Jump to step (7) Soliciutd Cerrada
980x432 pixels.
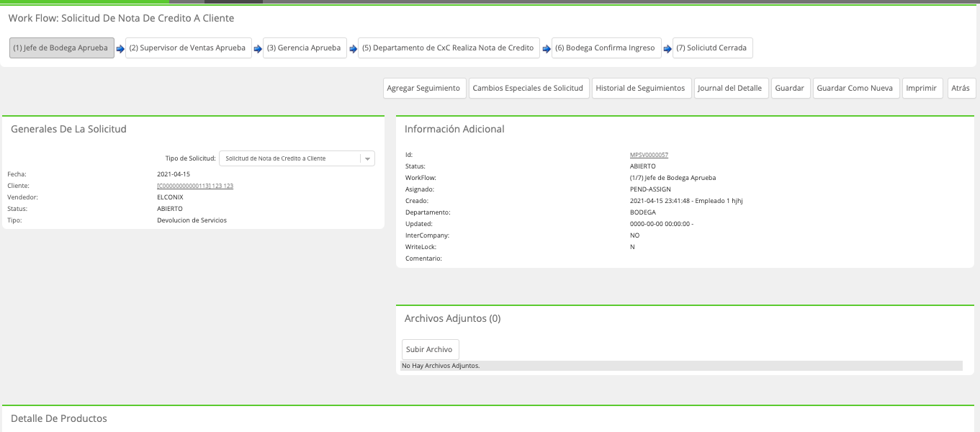tap(712, 48)
